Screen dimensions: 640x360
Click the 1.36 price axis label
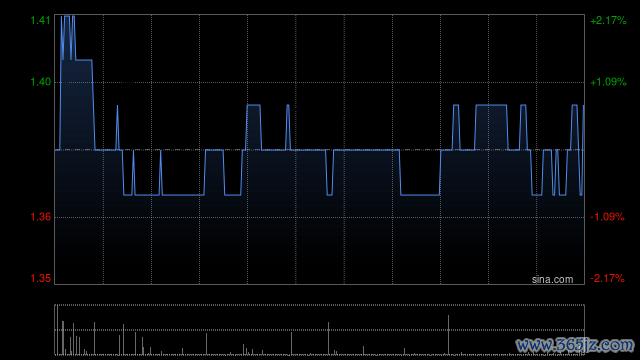40,217
